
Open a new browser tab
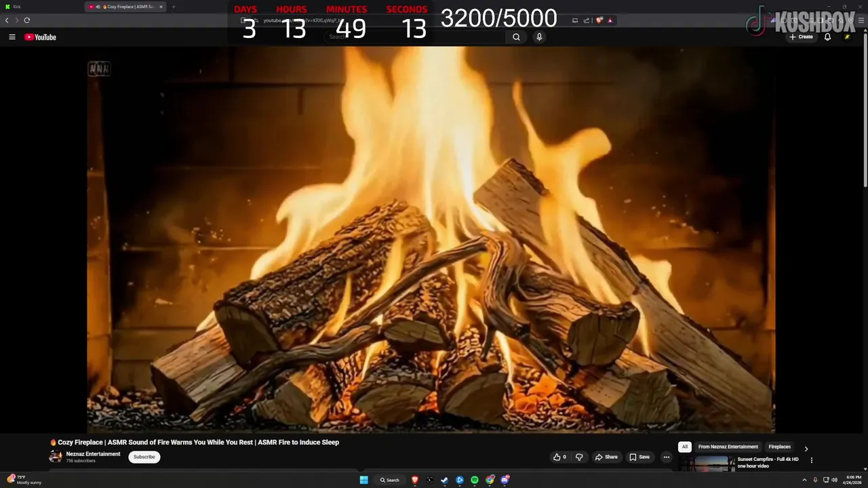(174, 7)
